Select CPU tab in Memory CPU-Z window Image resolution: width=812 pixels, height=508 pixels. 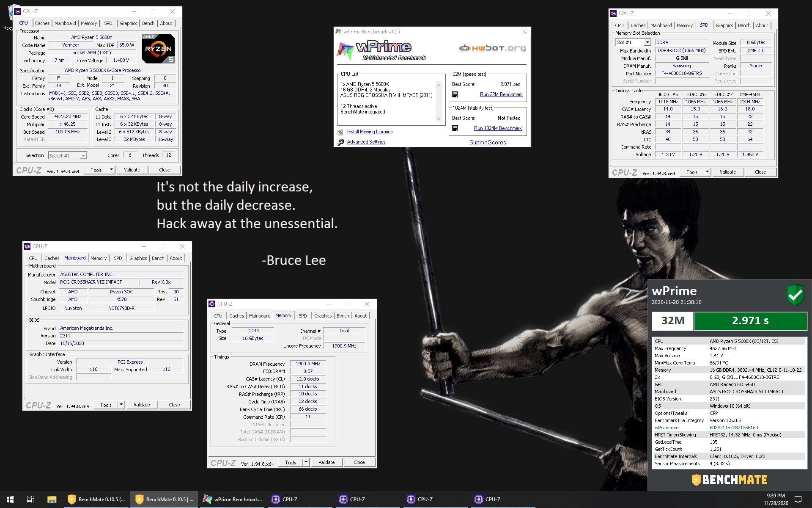(218, 316)
